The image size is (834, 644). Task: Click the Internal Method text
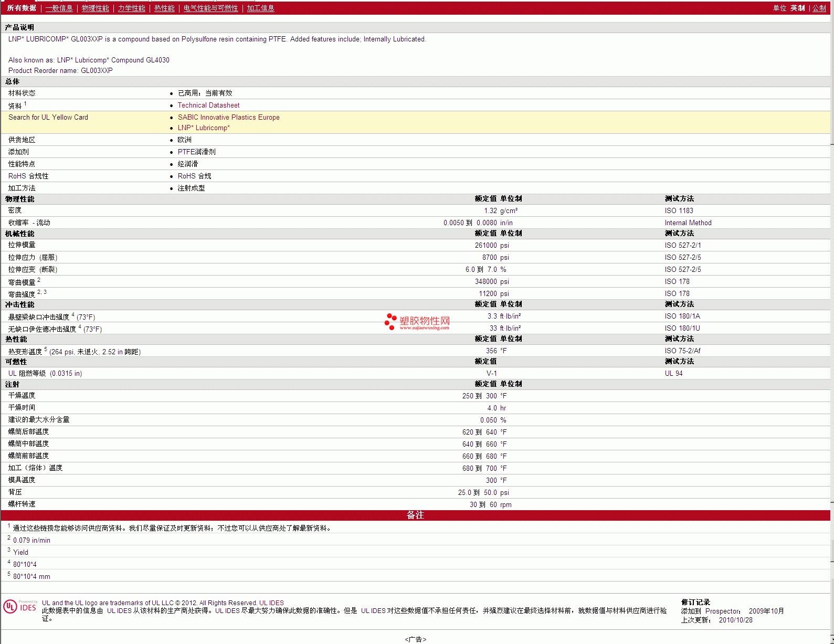click(x=688, y=223)
